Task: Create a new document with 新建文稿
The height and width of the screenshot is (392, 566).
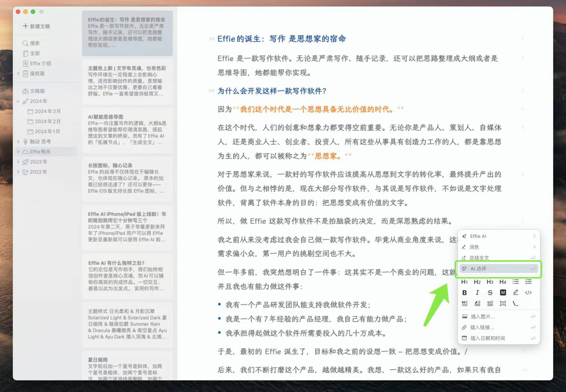Action: (x=36, y=26)
